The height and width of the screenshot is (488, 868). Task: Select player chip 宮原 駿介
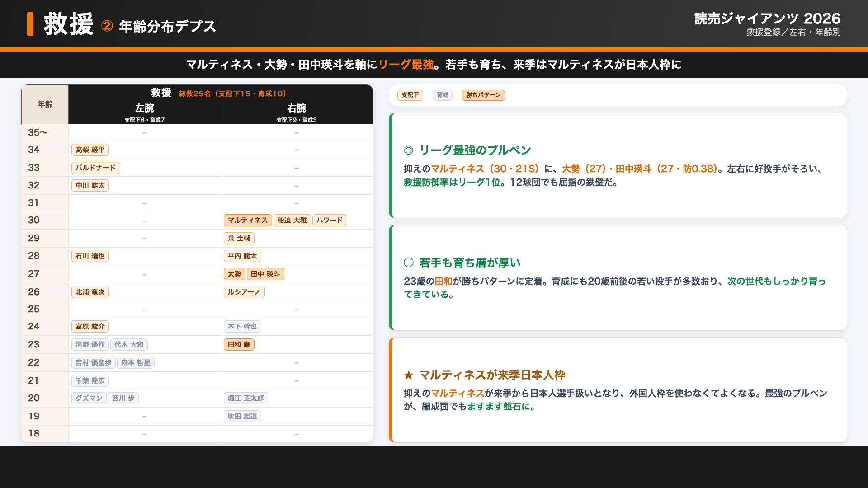pos(90,326)
